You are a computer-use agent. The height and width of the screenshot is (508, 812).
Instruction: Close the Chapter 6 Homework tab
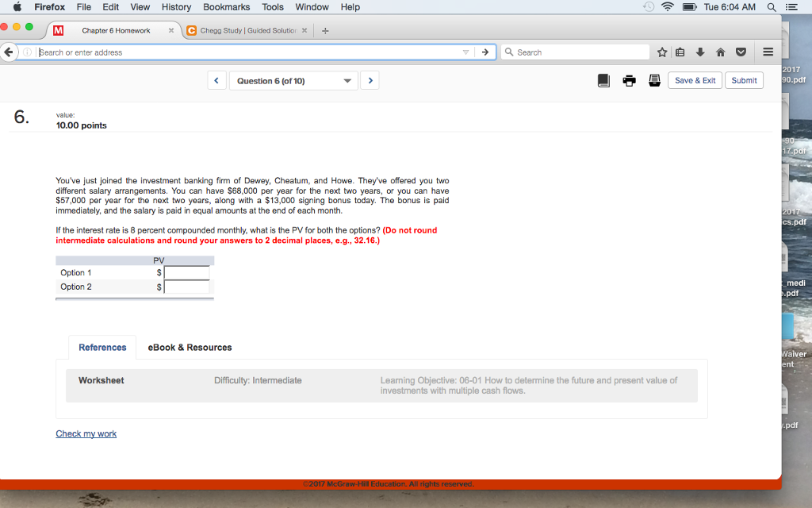[x=171, y=31]
